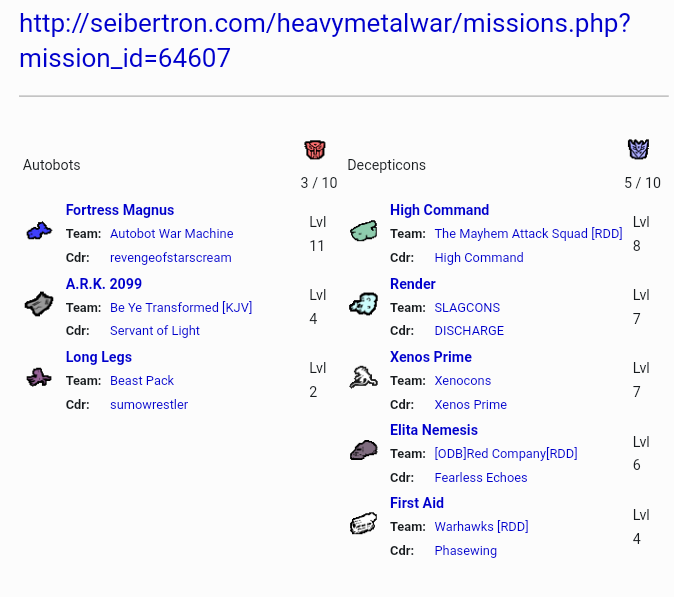This screenshot has height=597, width=674.
Task: Open the seibertron.com mission URL link
Action: [x=324, y=40]
